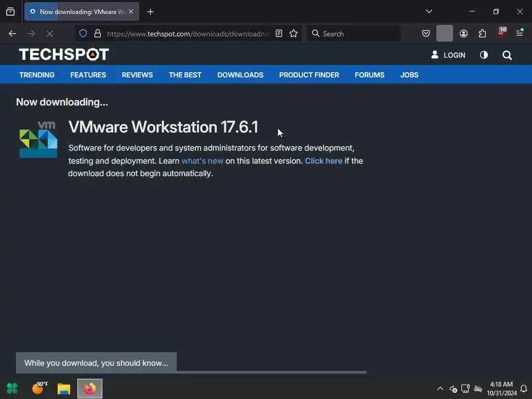
Task: View site security padlock info
Action: tap(98, 33)
